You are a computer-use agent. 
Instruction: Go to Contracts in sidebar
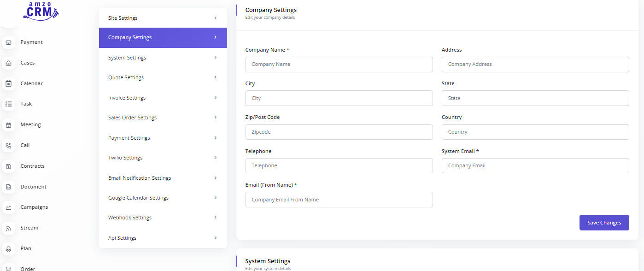32,166
